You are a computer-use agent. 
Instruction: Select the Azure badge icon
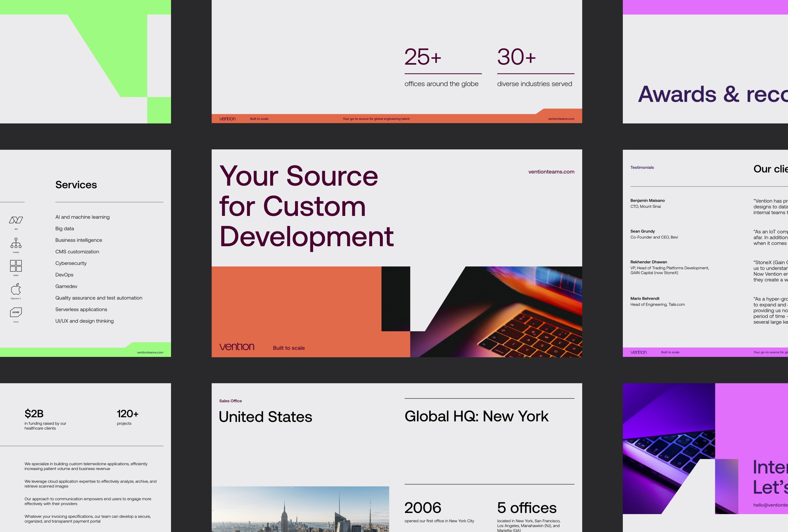point(16,312)
